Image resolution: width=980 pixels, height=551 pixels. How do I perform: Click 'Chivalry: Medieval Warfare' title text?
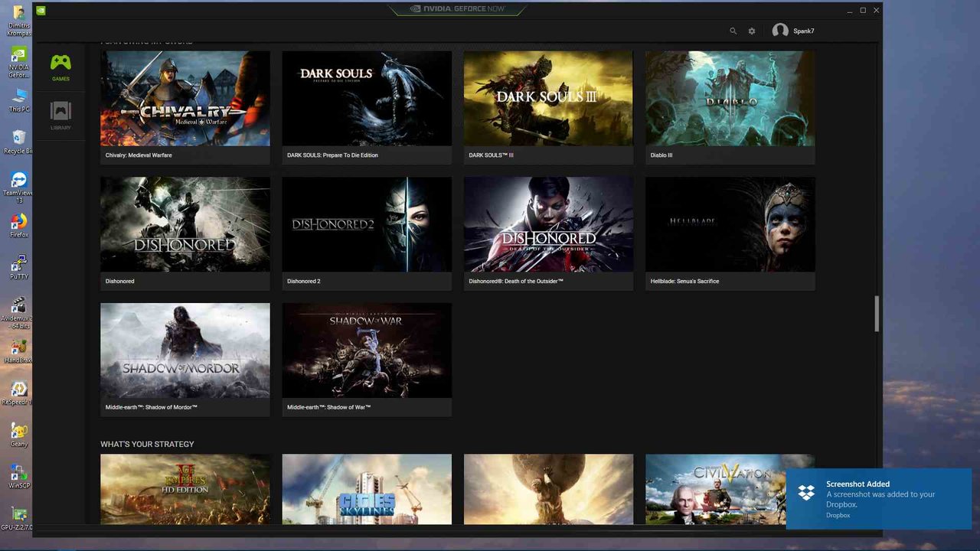coord(139,155)
